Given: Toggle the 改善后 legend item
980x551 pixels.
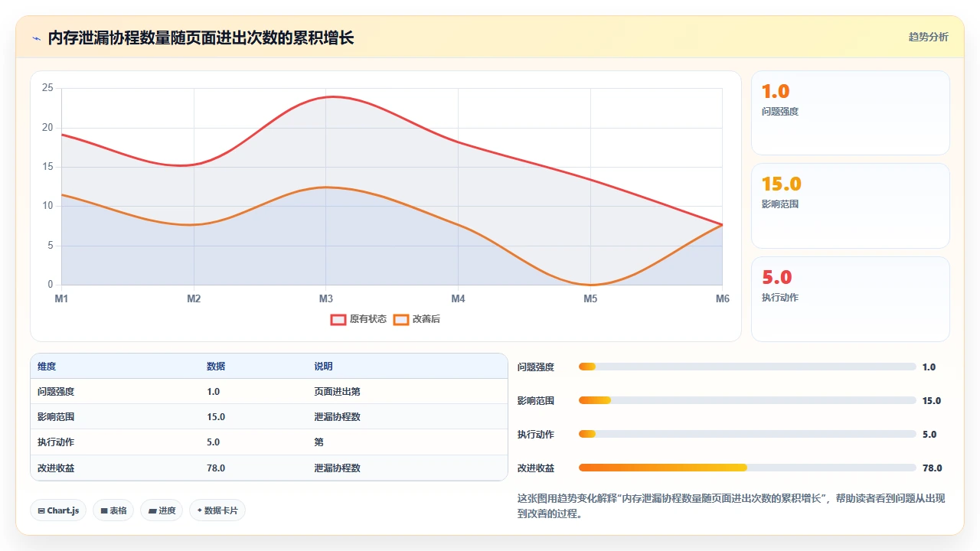Looking at the screenshot, I should [416, 319].
